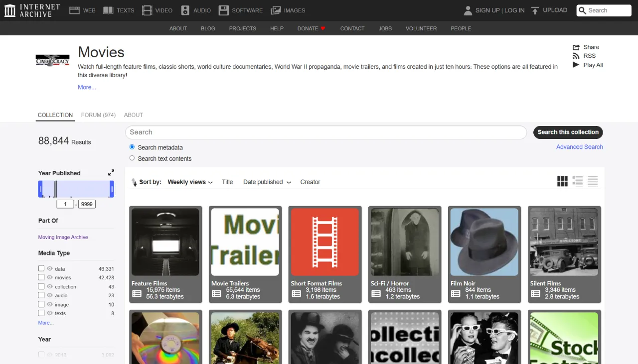Click the Upload icon

point(534,10)
